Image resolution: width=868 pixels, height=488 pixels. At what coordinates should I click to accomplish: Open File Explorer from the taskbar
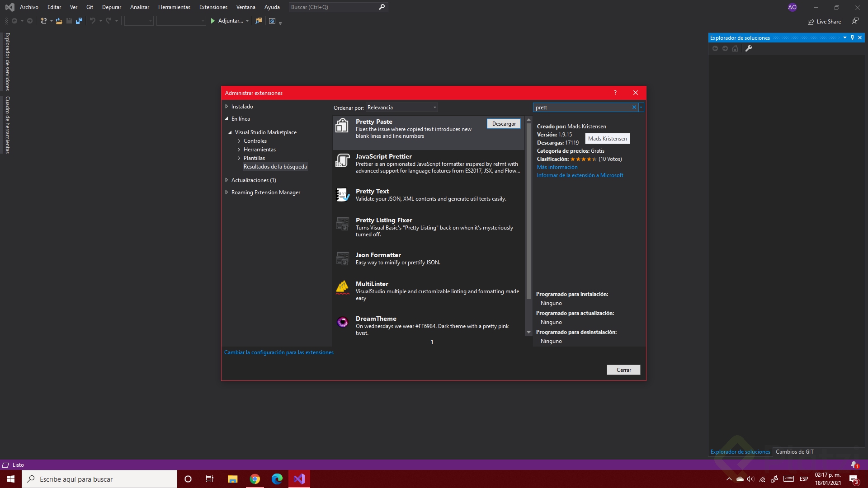[233, 479]
